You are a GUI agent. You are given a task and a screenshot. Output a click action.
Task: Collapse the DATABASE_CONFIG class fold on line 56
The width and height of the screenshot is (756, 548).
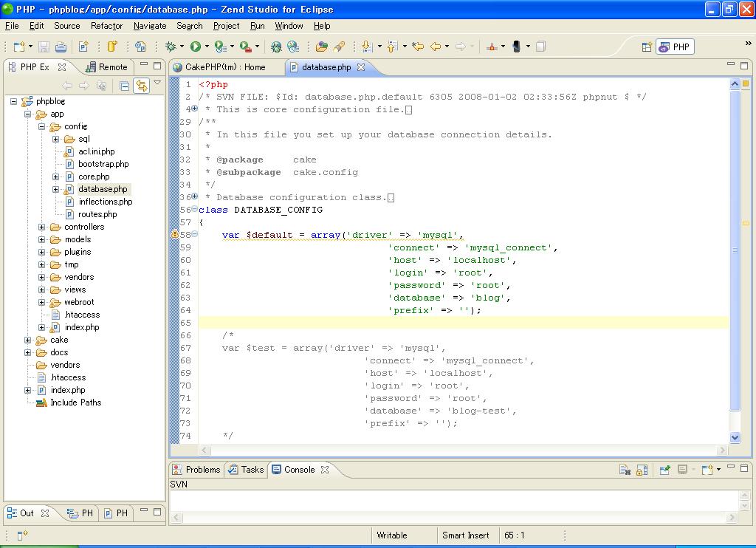(195, 210)
